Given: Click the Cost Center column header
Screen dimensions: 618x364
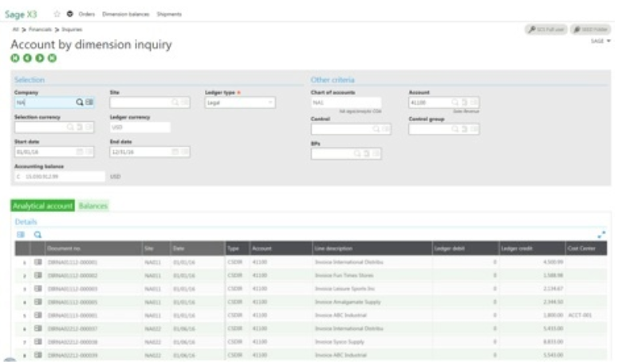Looking at the screenshot, I should tap(586, 249).
